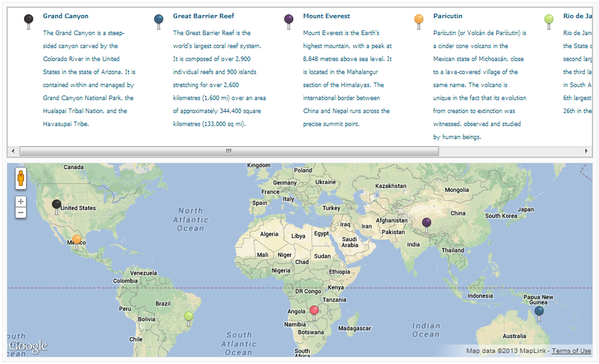Select the green map marker in Brazil

189,318
